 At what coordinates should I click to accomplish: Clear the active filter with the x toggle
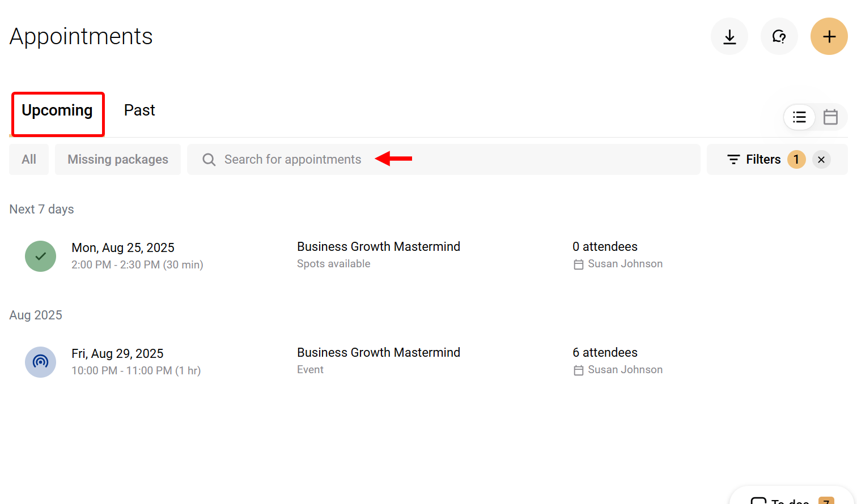(821, 159)
